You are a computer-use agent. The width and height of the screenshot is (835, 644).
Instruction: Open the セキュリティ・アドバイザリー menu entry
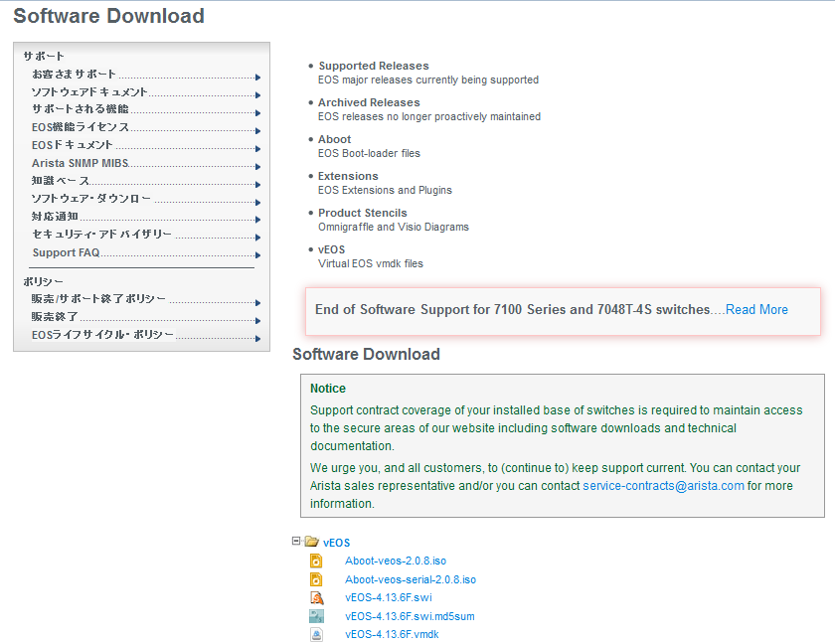tap(101, 235)
